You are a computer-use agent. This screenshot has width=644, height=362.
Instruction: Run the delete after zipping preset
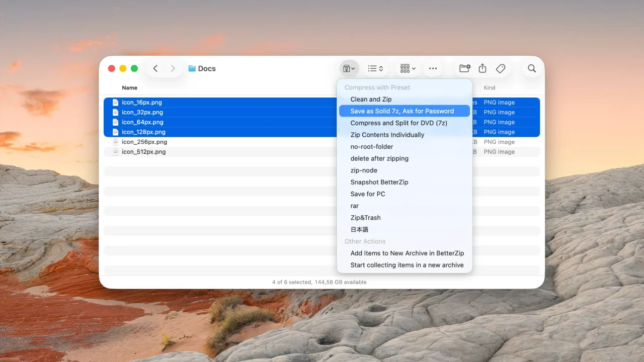click(x=405, y=158)
